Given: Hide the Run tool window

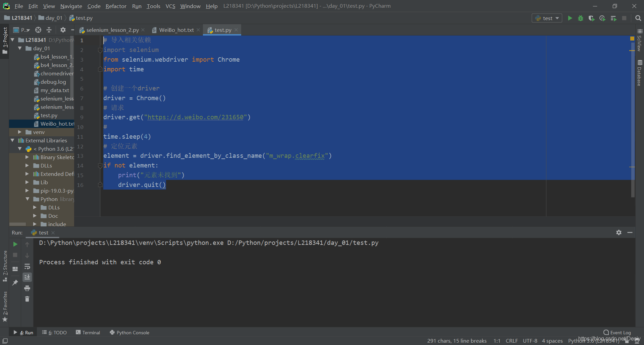Looking at the screenshot, I should click(x=630, y=232).
